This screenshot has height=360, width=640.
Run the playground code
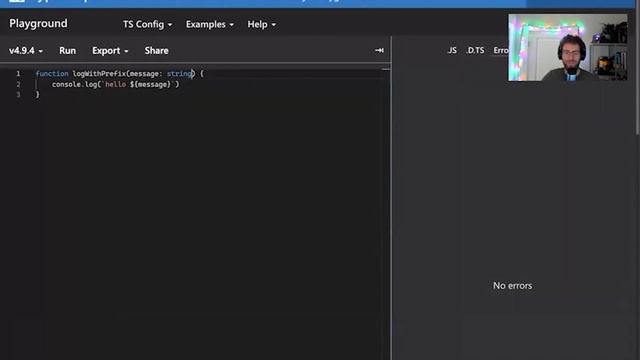(x=67, y=51)
